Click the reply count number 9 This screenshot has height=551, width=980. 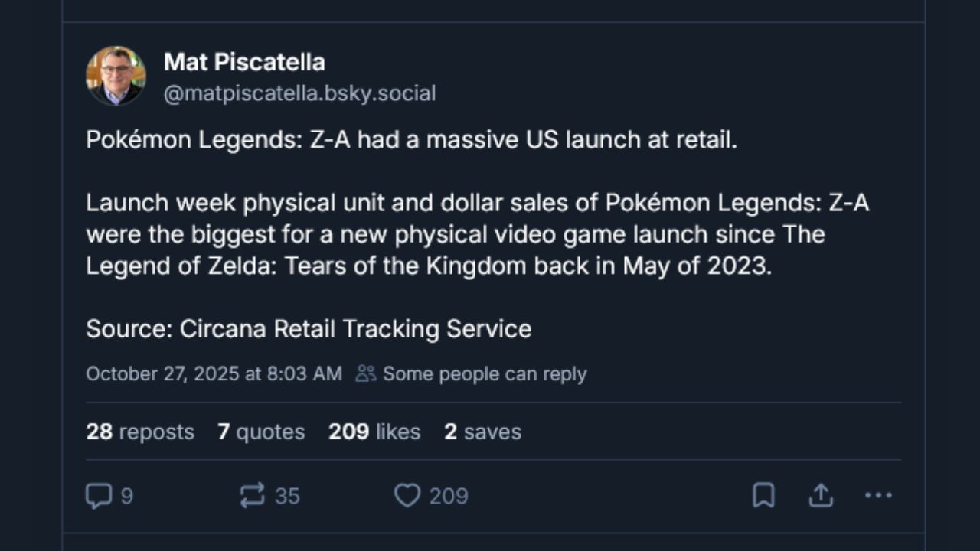tap(126, 496)
